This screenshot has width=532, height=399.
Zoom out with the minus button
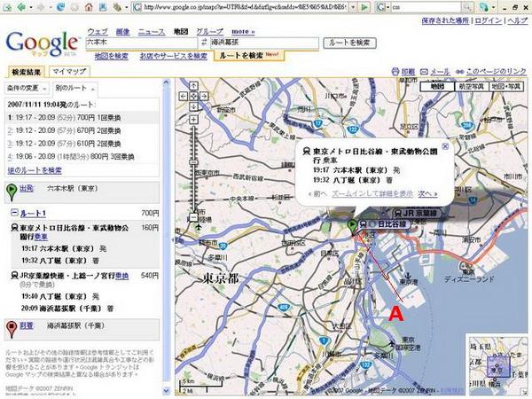click(x=193, y=217)
